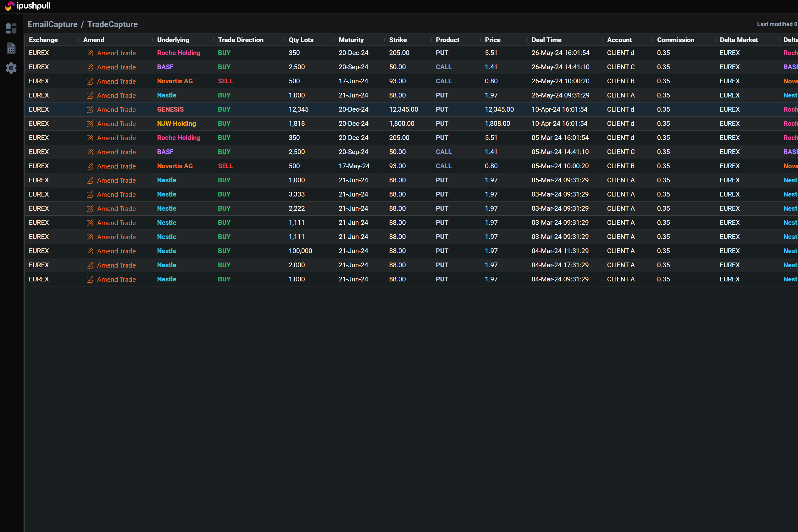The image size is (798, 532).
Task: Click the pencil icon on the bottom Nestle row
Action: [90, 279]
